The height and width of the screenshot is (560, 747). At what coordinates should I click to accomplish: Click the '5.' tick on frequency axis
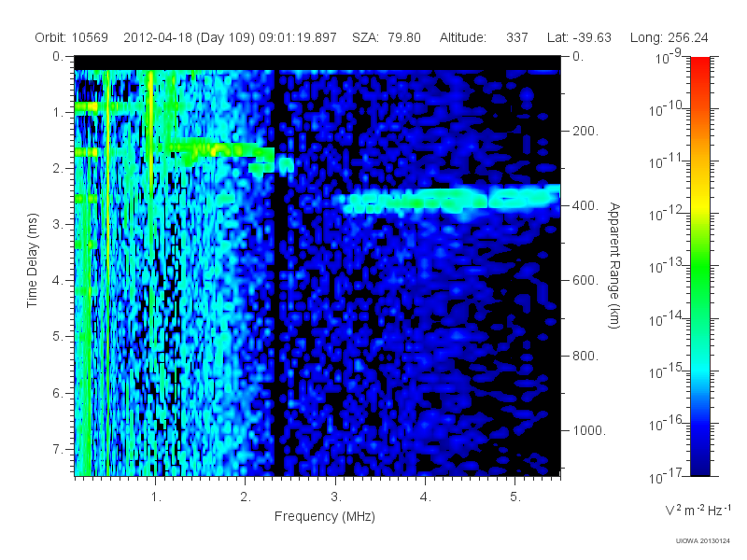[x=515, y=497]
